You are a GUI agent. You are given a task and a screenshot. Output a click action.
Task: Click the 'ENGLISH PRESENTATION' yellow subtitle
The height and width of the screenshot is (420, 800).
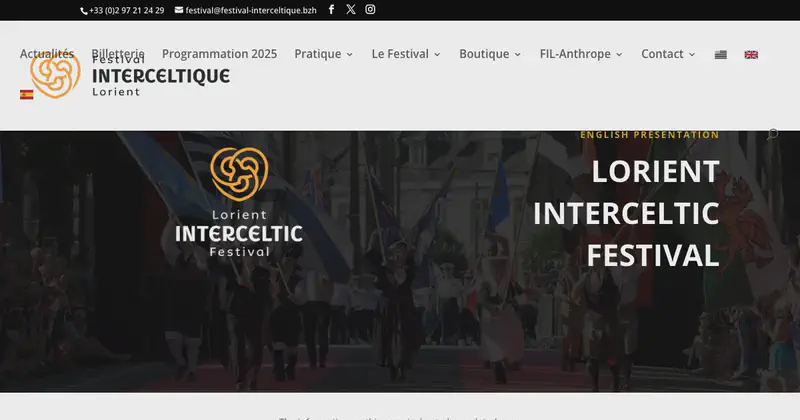coord(649,135)
